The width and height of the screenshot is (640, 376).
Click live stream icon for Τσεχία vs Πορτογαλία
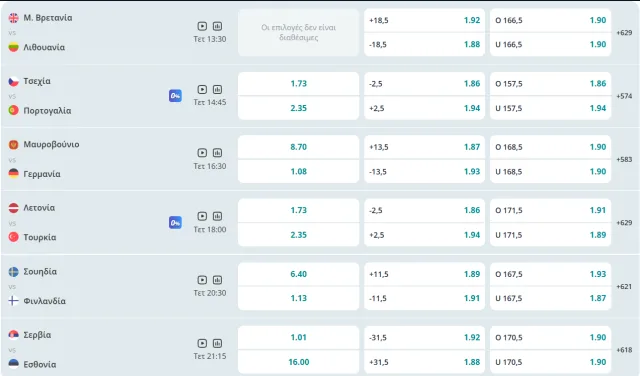(202, 89)
